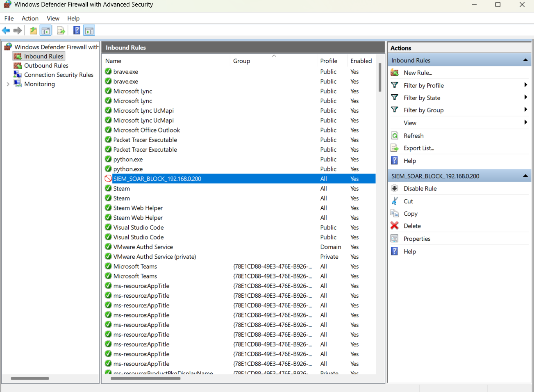Click Refresh in the Actions pane
Viewport: 534px width, 392px height.
(x=414, y=136)
